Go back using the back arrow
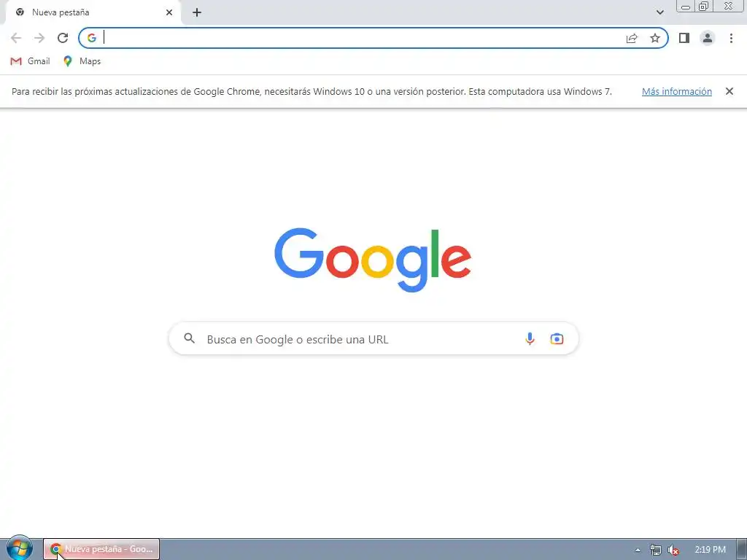 (x=16, y=38)
